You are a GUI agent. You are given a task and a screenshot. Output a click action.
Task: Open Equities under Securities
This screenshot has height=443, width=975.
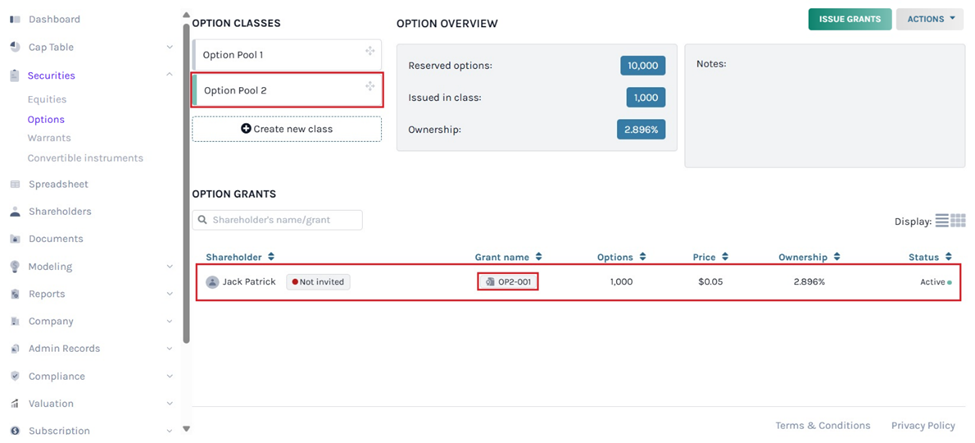[47, 99]
